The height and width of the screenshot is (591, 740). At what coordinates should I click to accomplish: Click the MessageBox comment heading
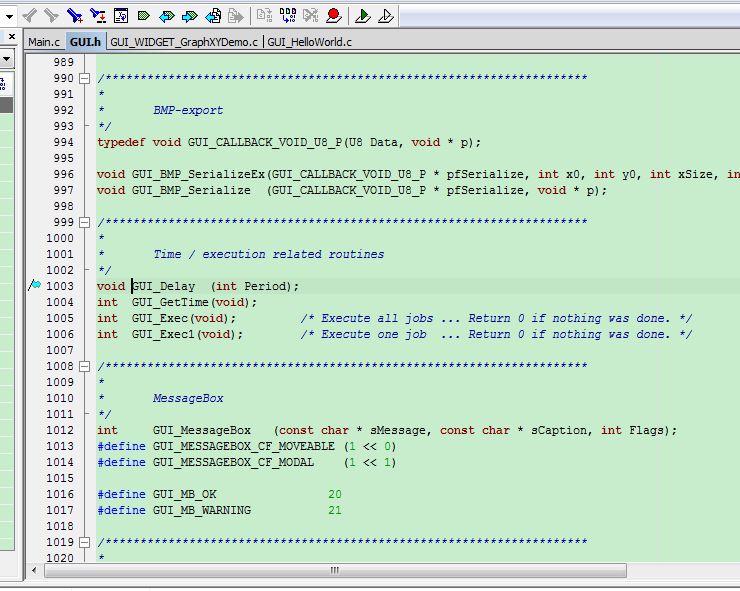(188, 398)
